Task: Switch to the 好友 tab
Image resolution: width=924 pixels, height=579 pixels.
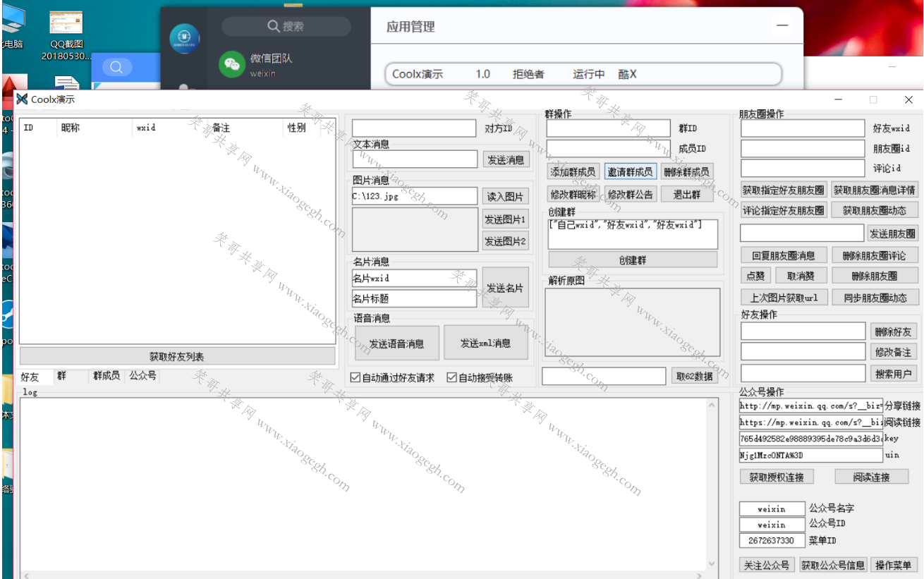Action: point(35,377)
